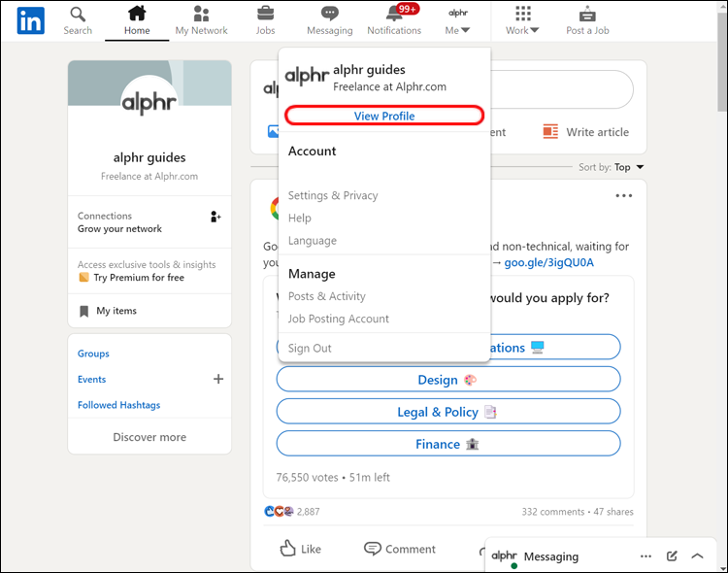Click View Profile button
This screenshot has height=573, width=728.
point(384,116)
